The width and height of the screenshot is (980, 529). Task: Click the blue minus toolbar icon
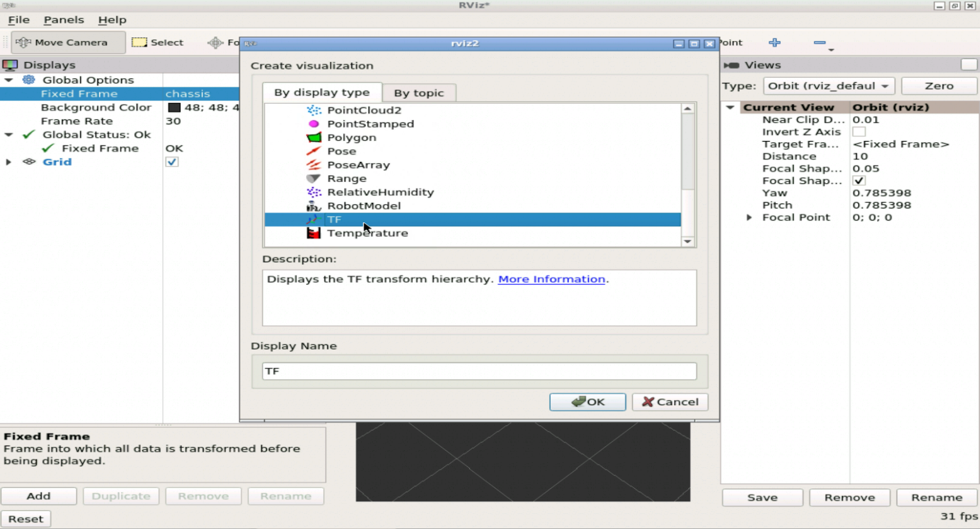pos(819,42)
